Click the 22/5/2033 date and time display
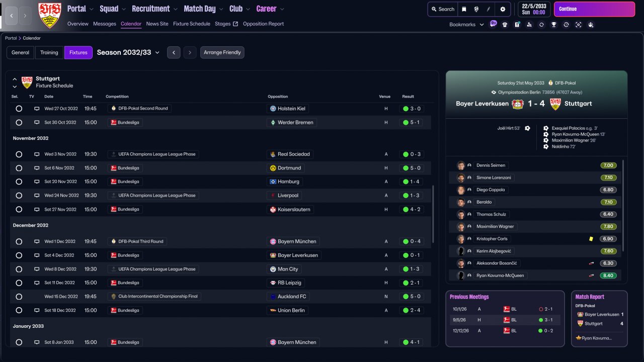This screenshot has width=644, height=362. pos(534,9)
